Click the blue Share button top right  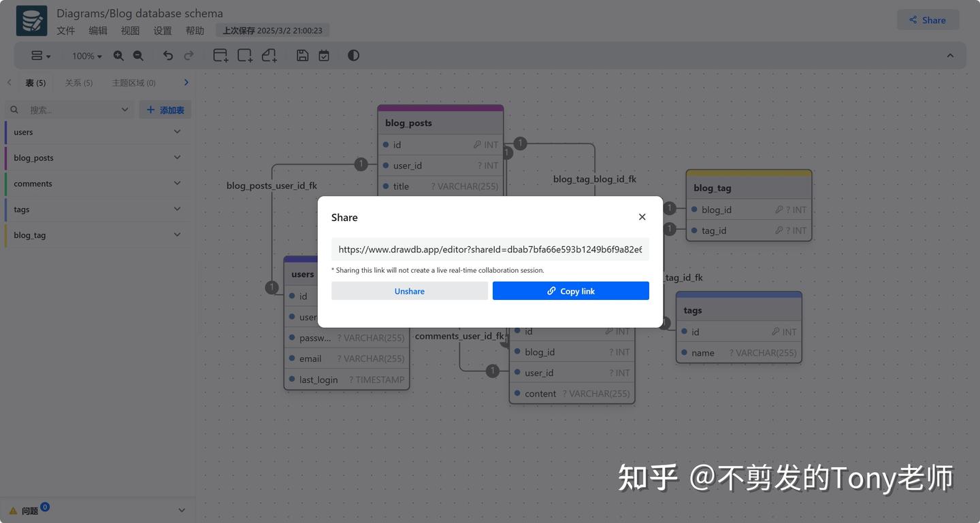928,20
